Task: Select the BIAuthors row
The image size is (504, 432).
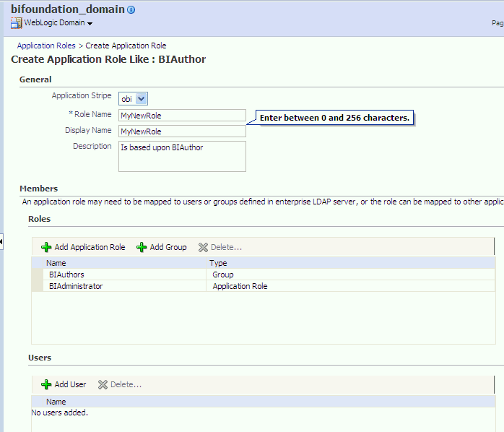Action: pyautogui.click(x=264, y=275)
